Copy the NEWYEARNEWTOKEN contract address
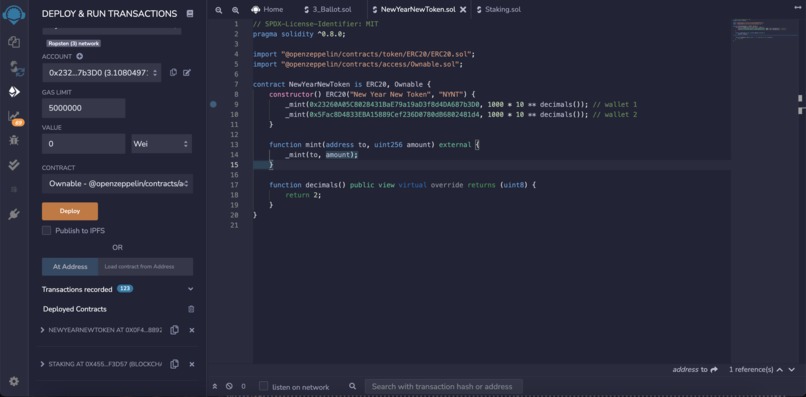Image resolution: width=806 pixels, height=397 pixels. (175, 330)
